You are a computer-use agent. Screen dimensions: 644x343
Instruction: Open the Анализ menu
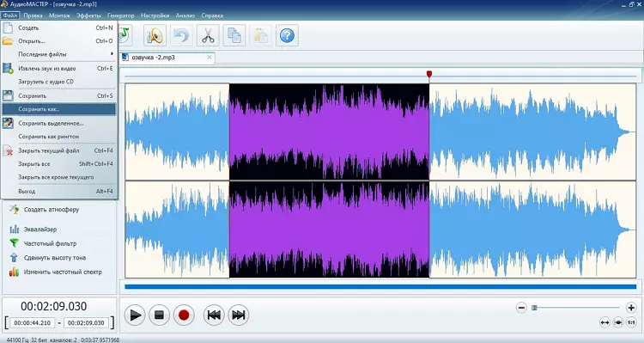point(185,15)
